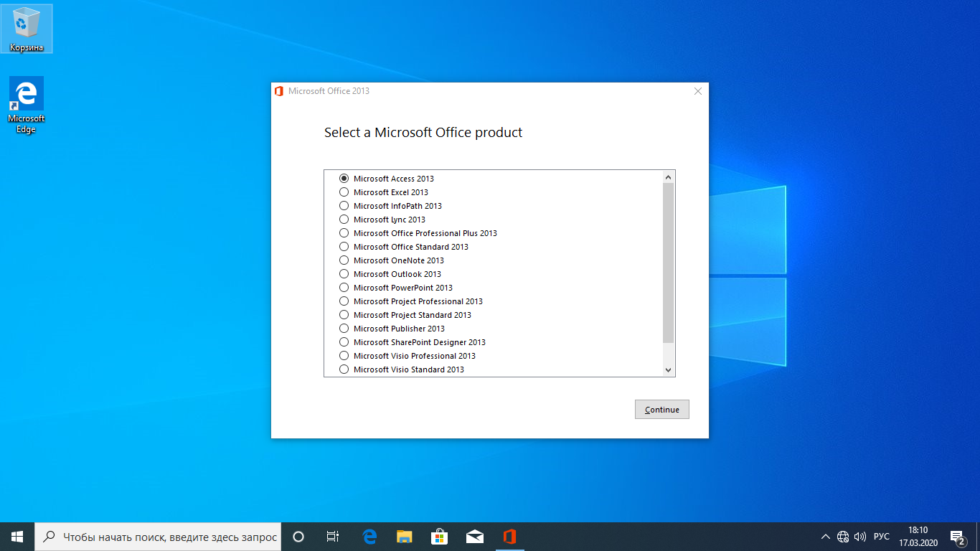
Task: Close the Microsoft Office 2013 dialog
Action: click(698, 91)
